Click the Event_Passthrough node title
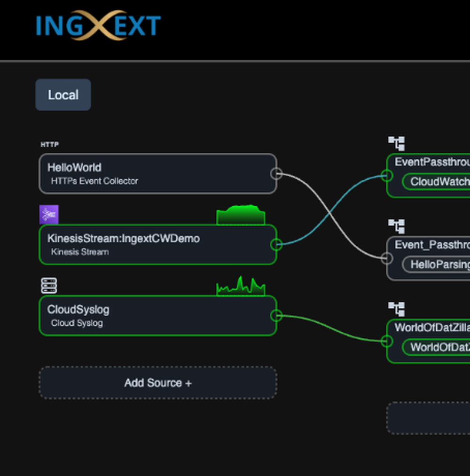The image size is (470, 476). tap(432, 245)
